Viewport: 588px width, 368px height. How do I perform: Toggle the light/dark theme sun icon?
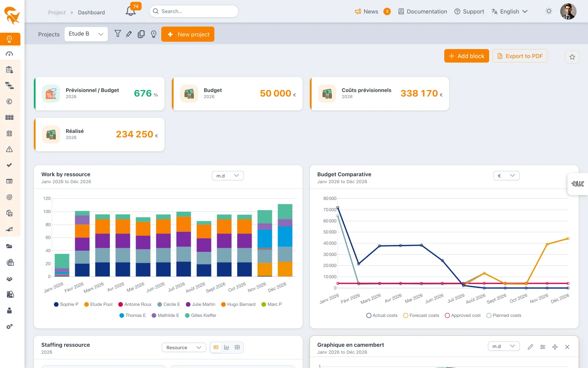click(549, 11)
